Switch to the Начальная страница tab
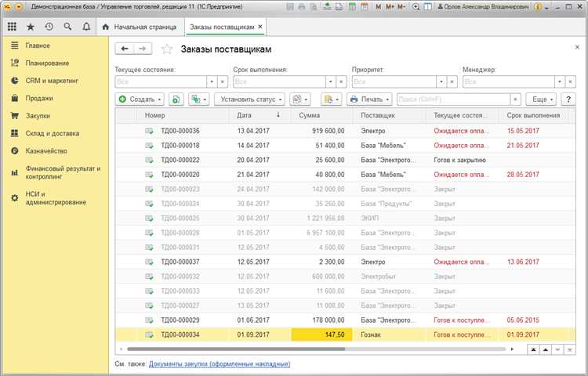The height and width of the screenshot is (376, 588). pyautogui.click(x=146, y=27)
